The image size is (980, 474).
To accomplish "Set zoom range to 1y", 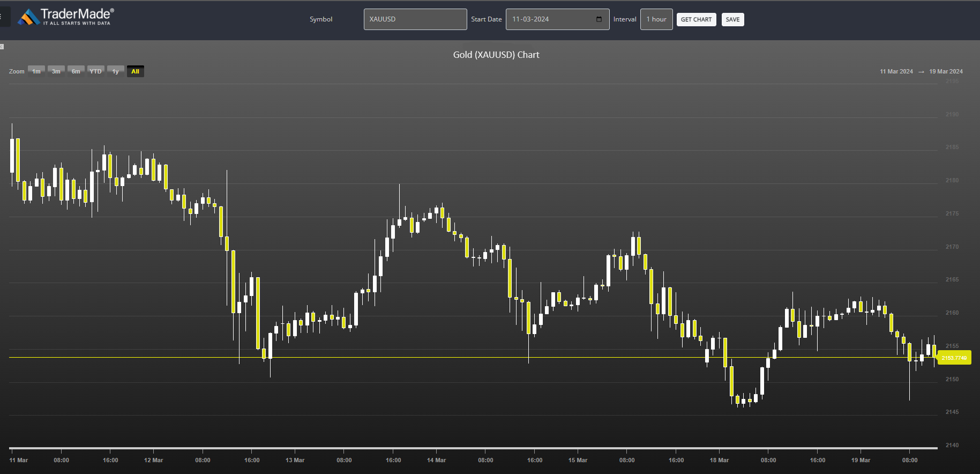I will pyautogui.click(x=116, y=71).
